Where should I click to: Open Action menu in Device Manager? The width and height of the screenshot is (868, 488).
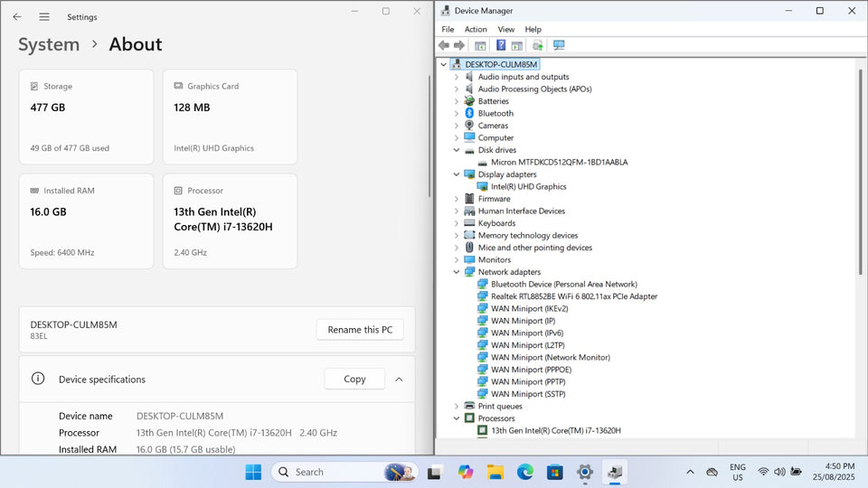tap(476, 29)
